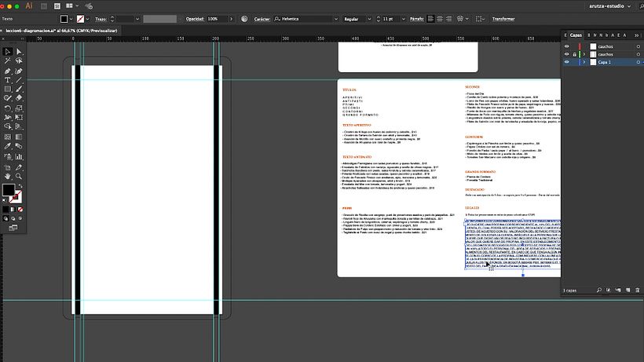This screenshot has width=644, height=362.
Task: Select the Curvature tool
Action: (x=19, y=71)
